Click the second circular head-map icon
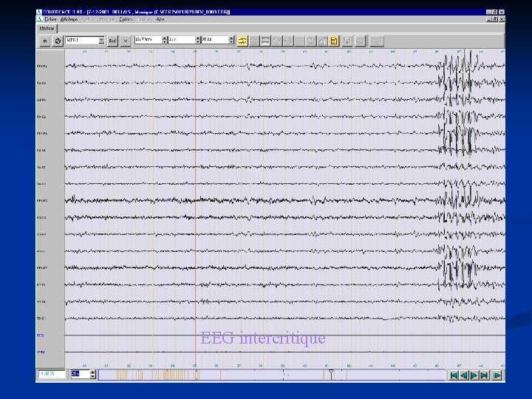Screen dimensions: 532x399 tap(288, 41)
